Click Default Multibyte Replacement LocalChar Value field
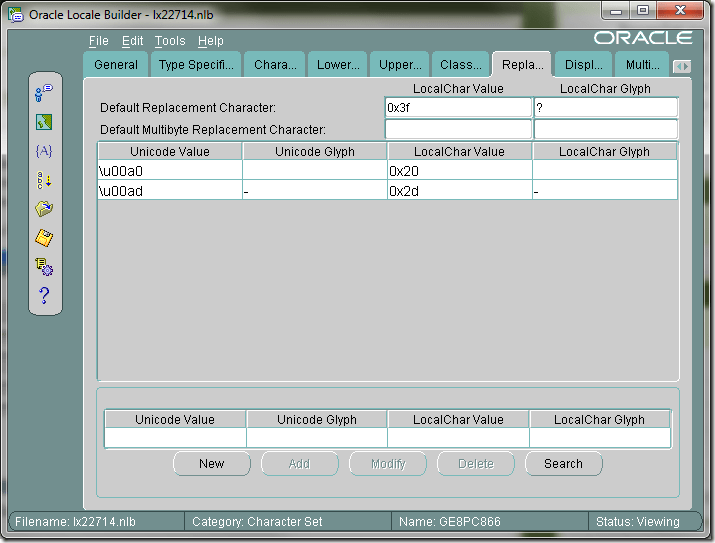 point(458,129)
